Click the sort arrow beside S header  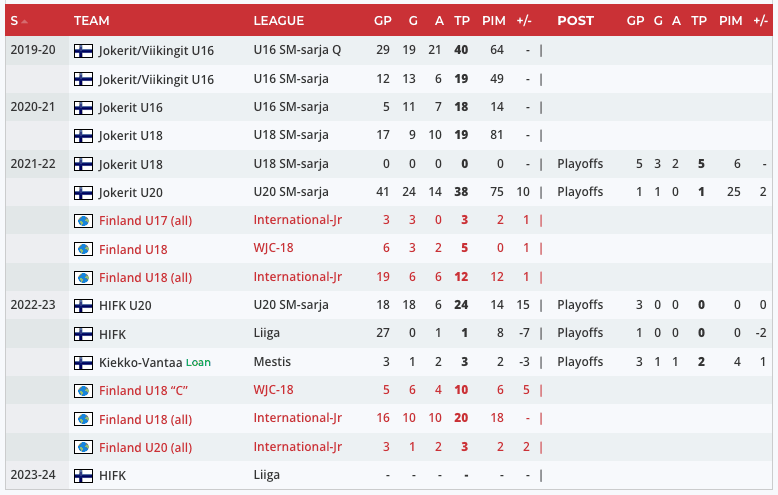pyautogui.click(x=24, y=21)
